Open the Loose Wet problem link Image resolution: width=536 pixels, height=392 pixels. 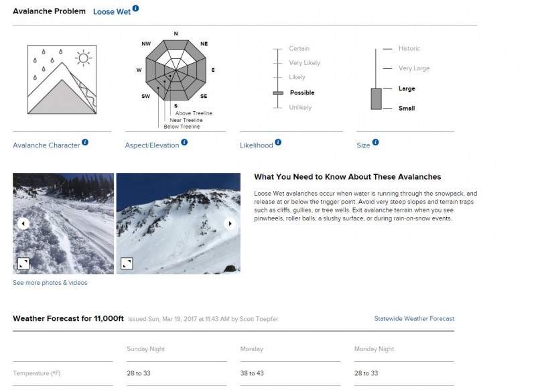112,11
